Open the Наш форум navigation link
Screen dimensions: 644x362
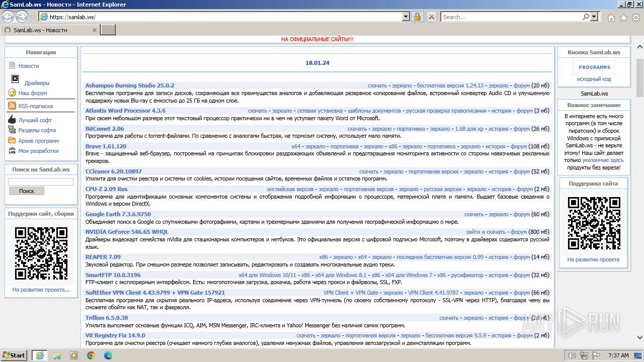coord(33,93)
